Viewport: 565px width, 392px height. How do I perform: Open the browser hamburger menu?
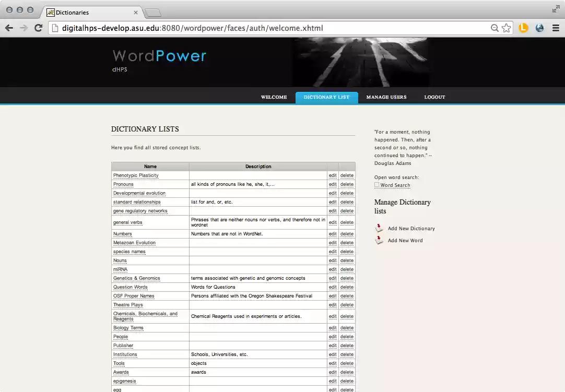(556, 28)
